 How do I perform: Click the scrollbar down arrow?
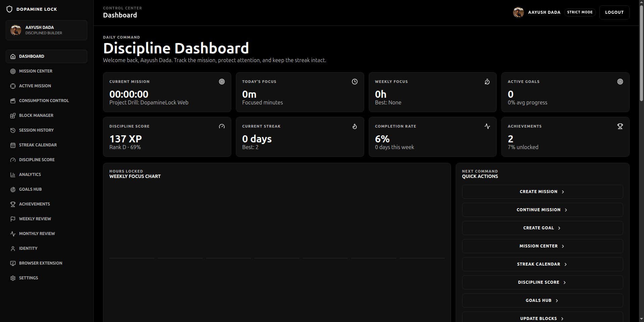(641, 319)
